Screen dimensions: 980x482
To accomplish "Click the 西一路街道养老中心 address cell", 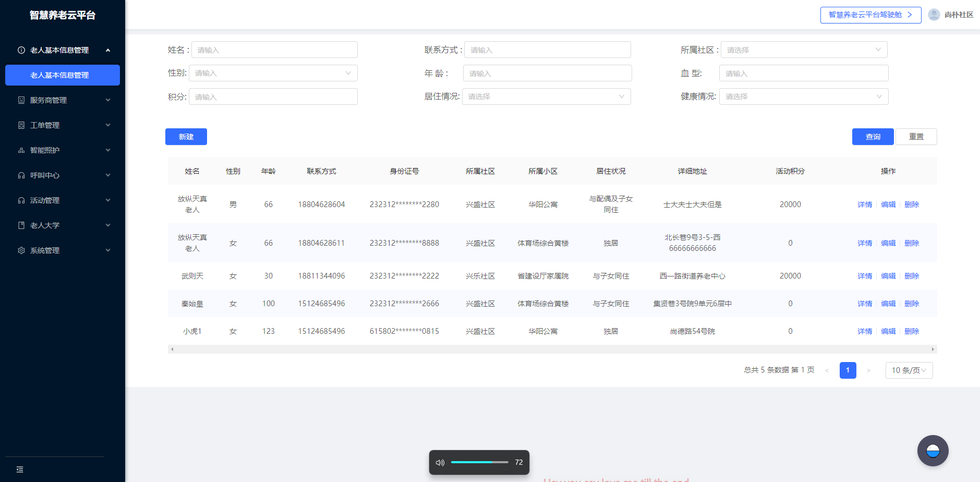I will [692, 276].
